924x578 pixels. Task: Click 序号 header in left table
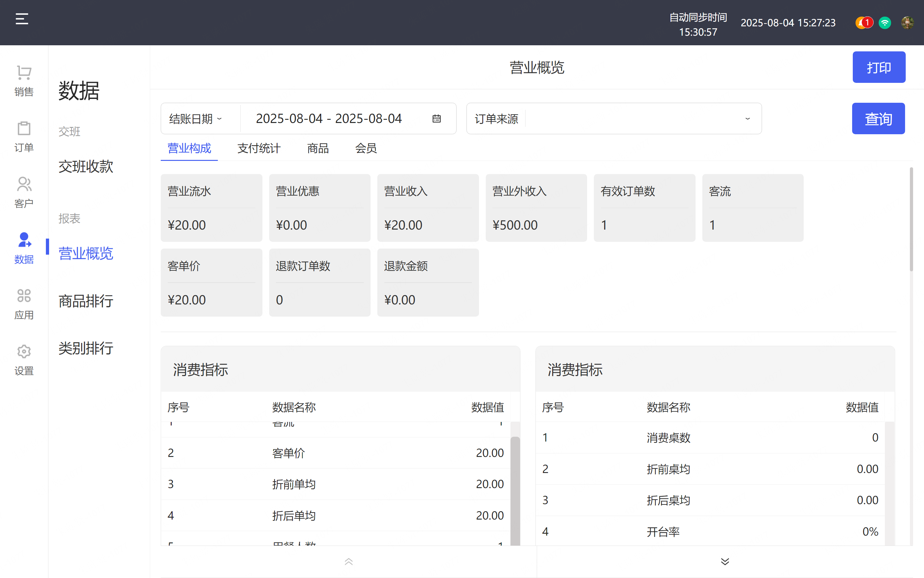coord(178,407)
